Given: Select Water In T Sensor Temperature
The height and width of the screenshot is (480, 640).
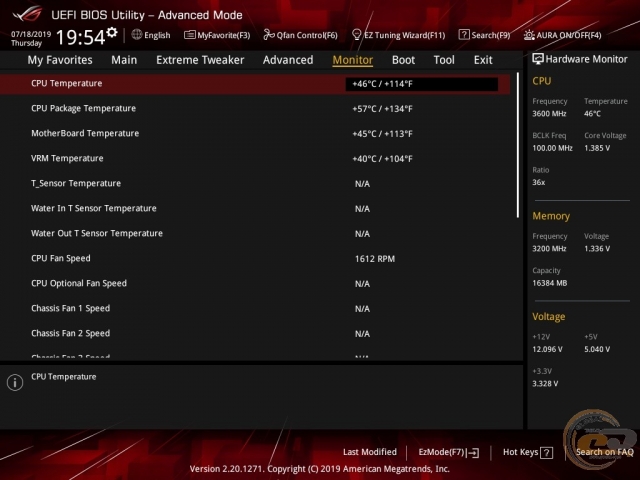Looking at the screenshot, I should pos(255,209).
